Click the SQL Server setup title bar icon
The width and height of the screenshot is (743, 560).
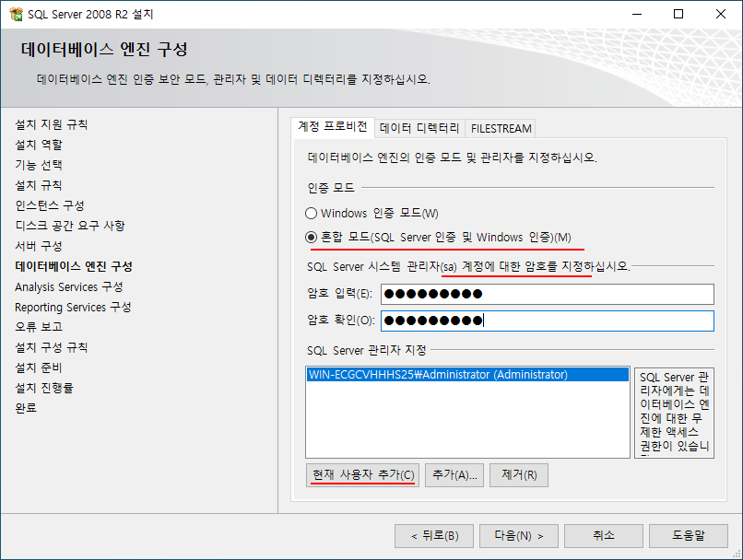pos(16,14)
